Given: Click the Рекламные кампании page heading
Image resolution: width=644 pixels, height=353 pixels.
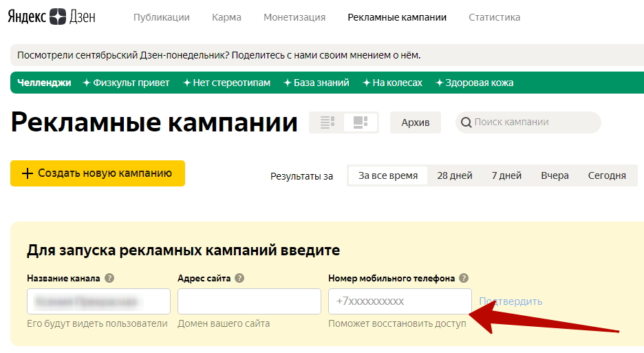Looking at the screenshot, I should pyautogui.click(x=154, y=122).
